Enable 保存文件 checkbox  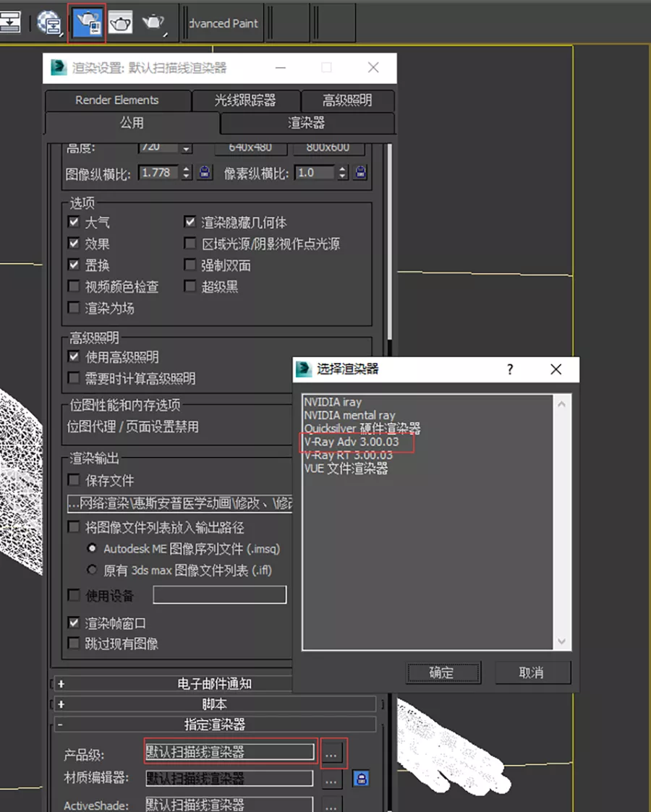74,480
